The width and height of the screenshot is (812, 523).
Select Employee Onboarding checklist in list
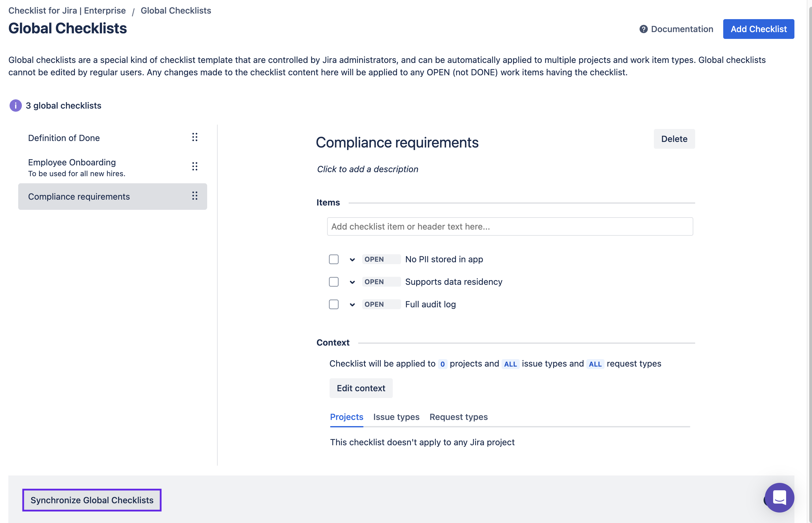click(72, 162)
